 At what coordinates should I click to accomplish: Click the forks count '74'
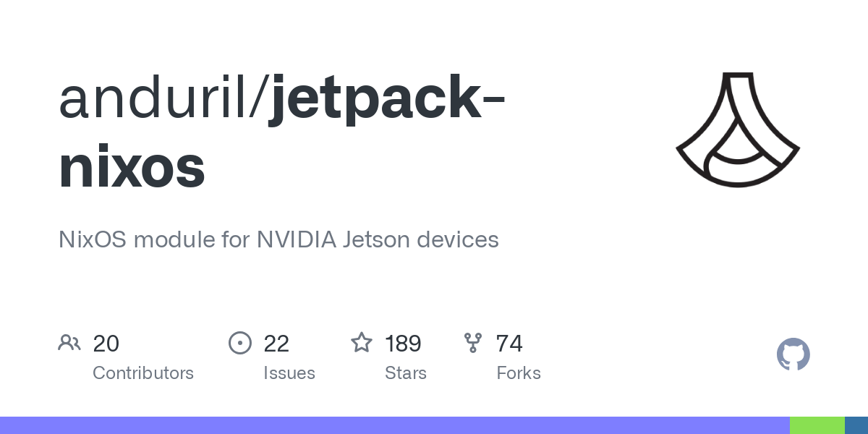click(x=509, y=343)
